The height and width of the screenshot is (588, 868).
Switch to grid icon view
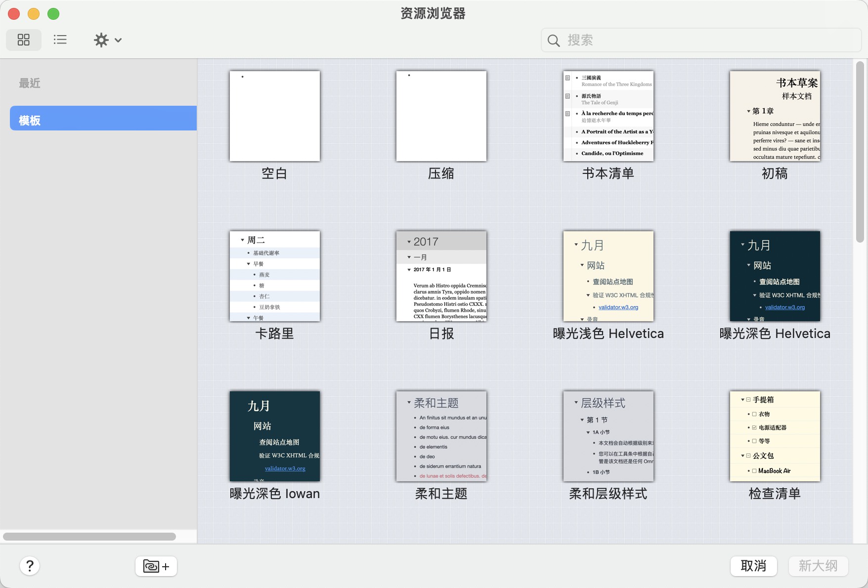click(x=24, y=40)
